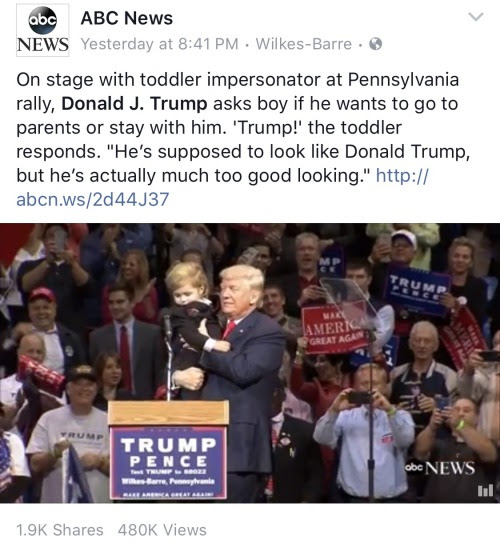The image size is (500, 543).
Task: Open the ABC News page name
Action: (x=126, y=18)
